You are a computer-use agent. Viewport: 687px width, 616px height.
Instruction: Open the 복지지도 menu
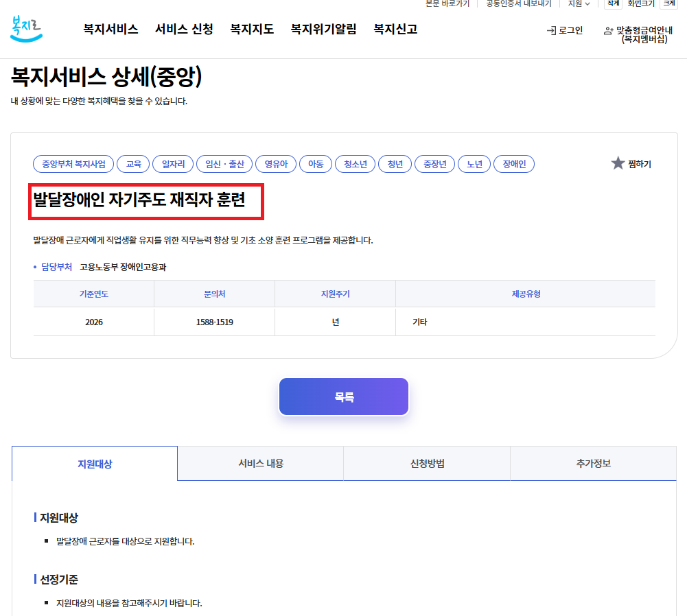[x=252, y=29]
